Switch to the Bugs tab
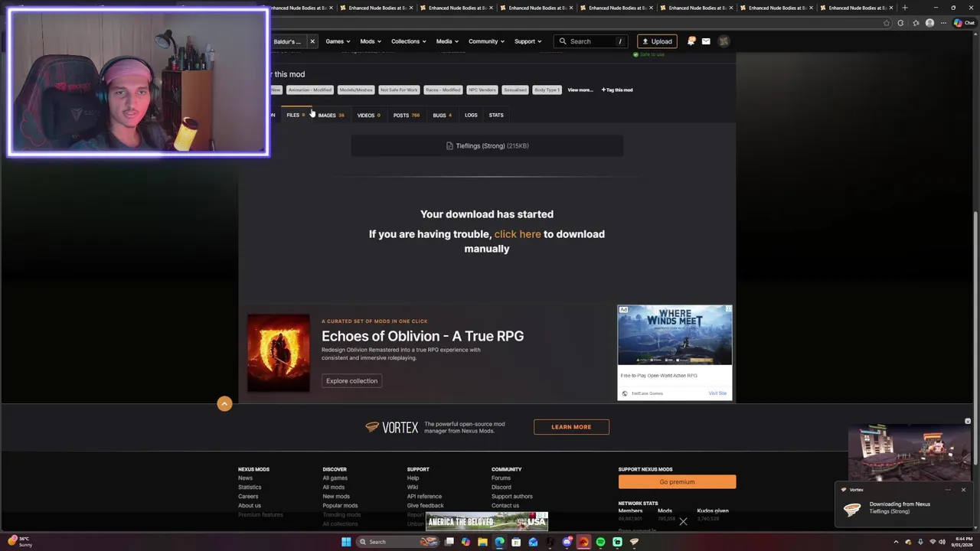Viewport: 980px width, 551px height. 442,115
